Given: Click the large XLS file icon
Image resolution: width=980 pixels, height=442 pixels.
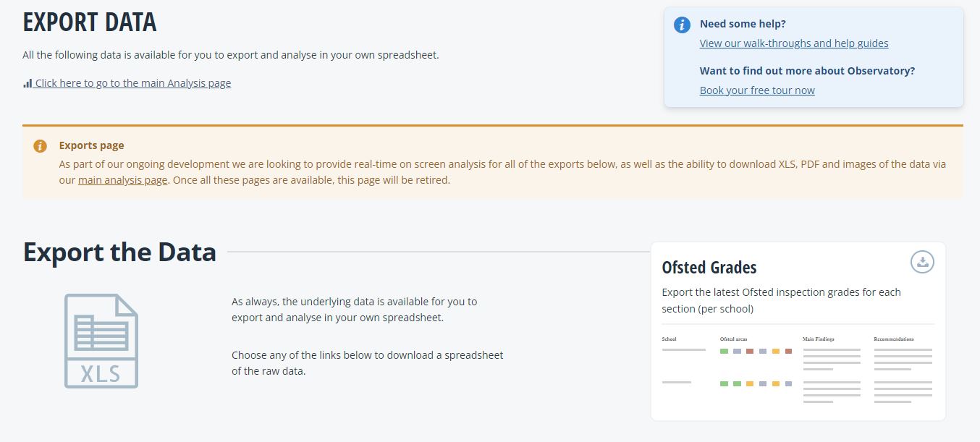Looking at the screenshot, I should (x=101, y=341).
